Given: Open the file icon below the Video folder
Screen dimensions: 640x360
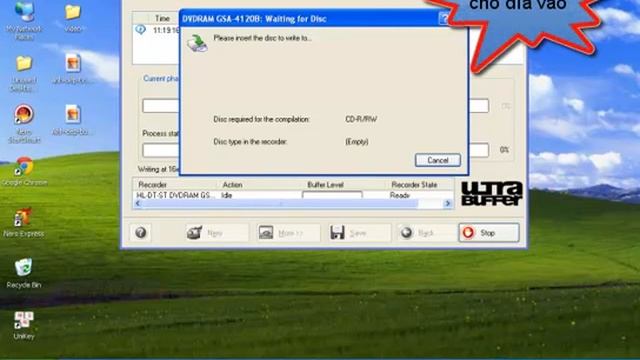Looking at the screenshot, I should point(73,69).
